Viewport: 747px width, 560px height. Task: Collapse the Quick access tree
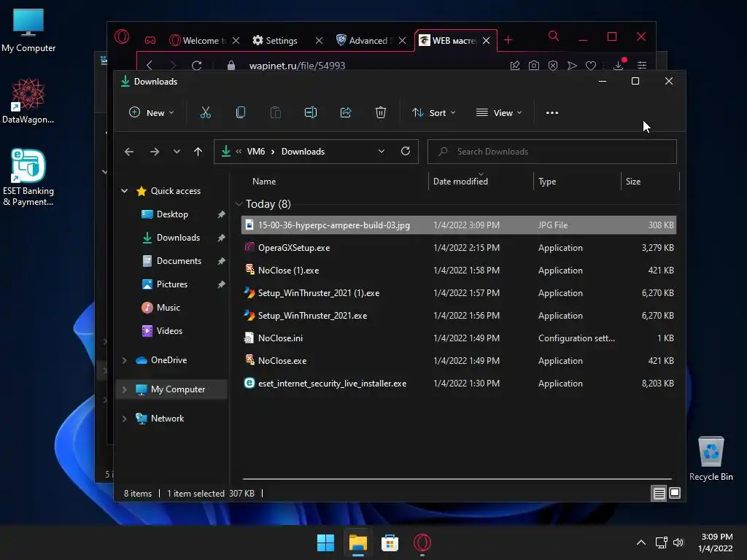coord(124,191)
